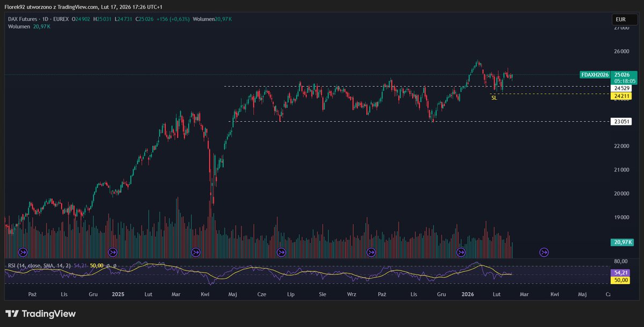
Task: Click the yellow RSI SMA label 50,00
Action: [x=621, y=280]
